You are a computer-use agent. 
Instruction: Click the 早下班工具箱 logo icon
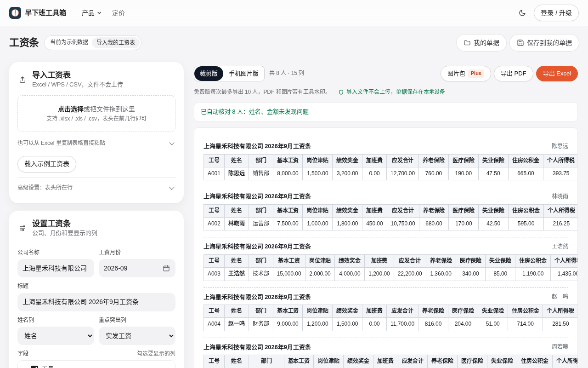(15, 13)
